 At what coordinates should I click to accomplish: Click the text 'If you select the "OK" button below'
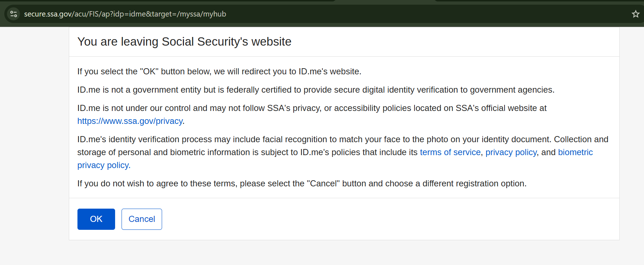pyautogui.click(x=144, y=71)
